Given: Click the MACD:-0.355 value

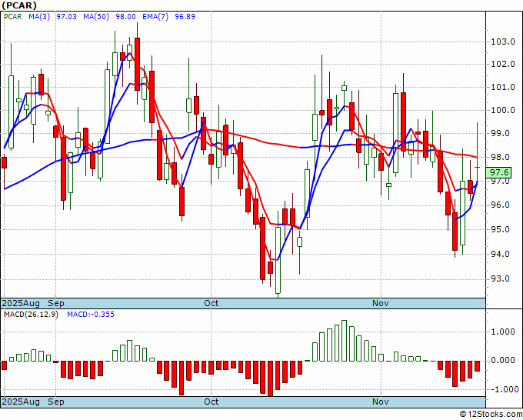Looking at the screenshot, I should pyautogui.click(x=91, y=315).
